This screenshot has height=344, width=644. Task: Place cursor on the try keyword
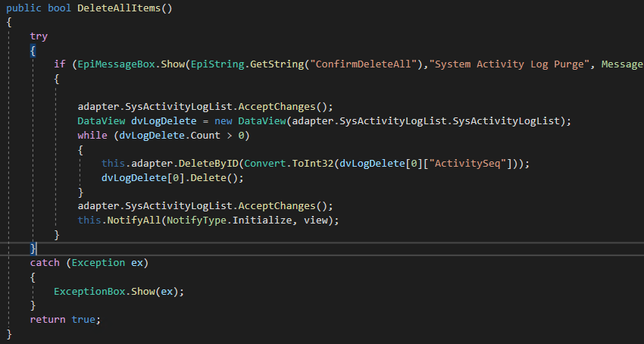click(x=39, y=36)
